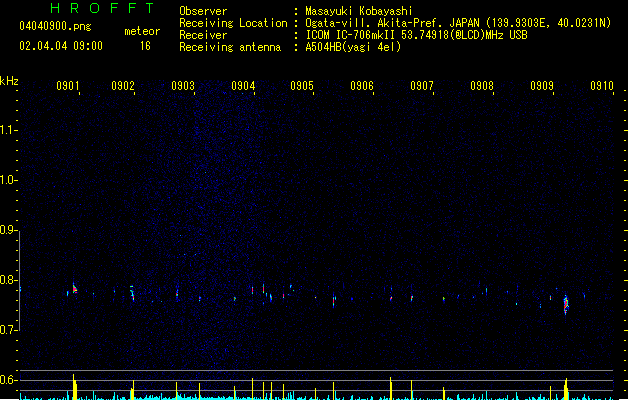The height and width of the screenshot is (400, 629).
Task: Click the antenna value A504HB(yagi 4el)
Action: point(353,47)
